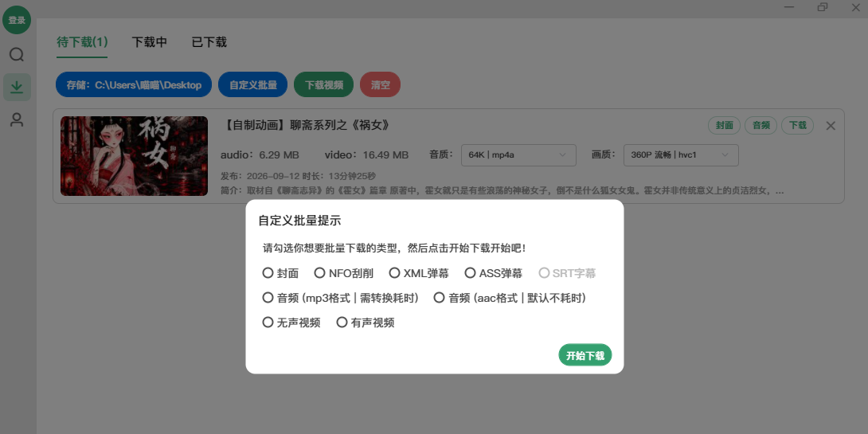Click the red 清空 button

[381, 84]
